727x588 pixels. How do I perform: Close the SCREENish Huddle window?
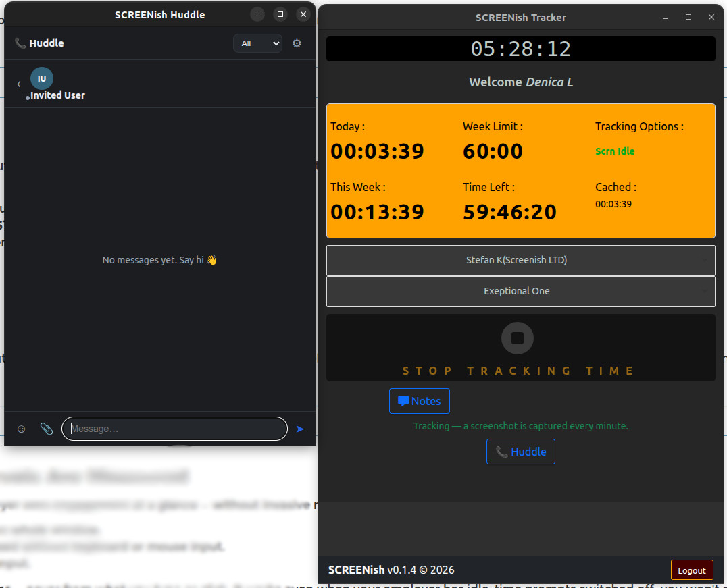(x=303, y=14)
